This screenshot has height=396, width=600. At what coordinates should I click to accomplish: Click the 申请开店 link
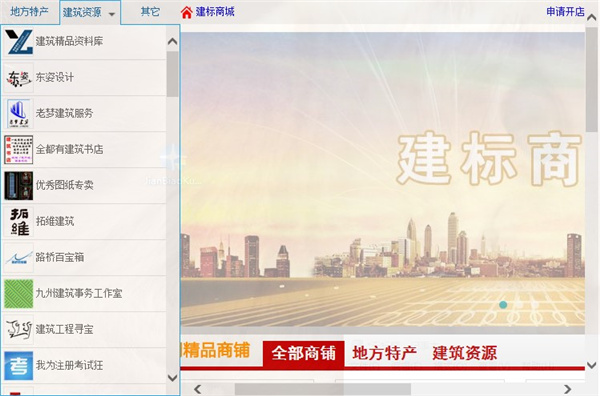(565, 11)
